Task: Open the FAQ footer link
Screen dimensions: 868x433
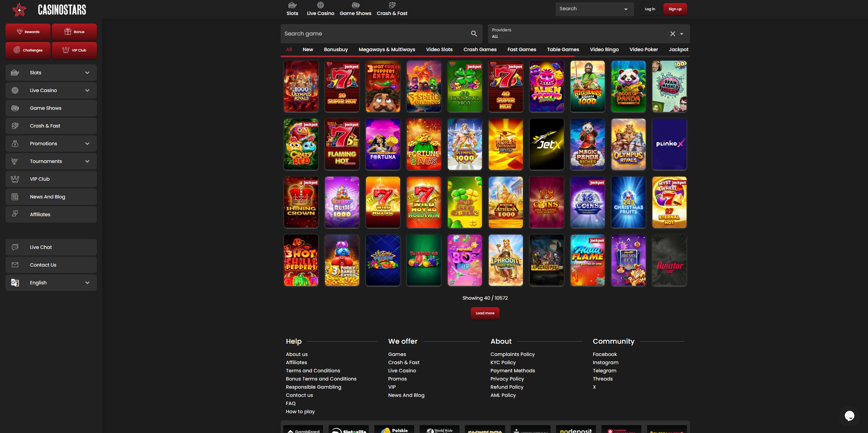Action: coord(291,403)
